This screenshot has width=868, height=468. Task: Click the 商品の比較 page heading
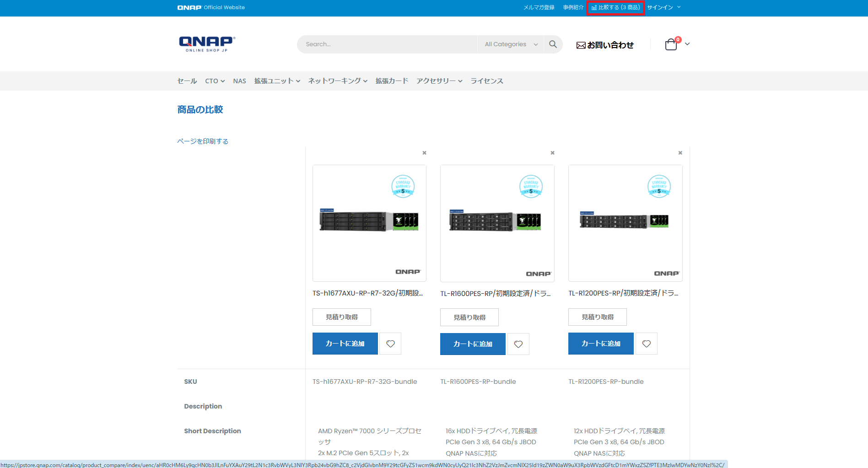(x=200, y=110)
